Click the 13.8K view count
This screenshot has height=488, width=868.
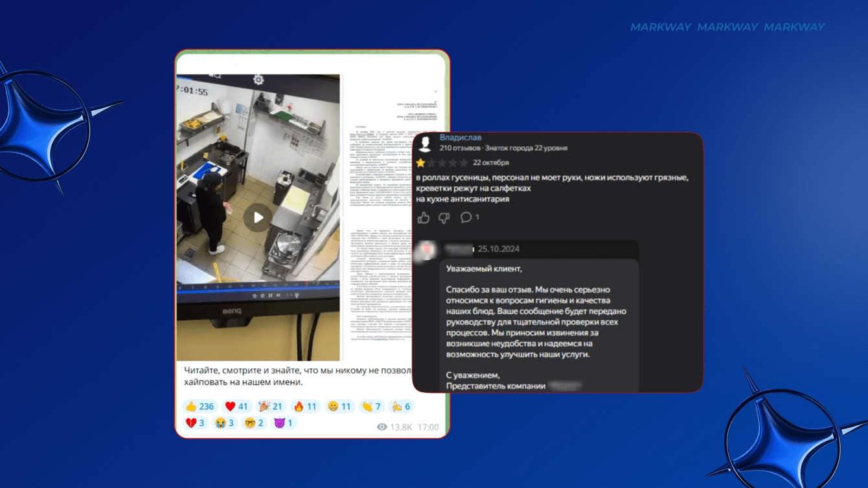coord(401,427)
